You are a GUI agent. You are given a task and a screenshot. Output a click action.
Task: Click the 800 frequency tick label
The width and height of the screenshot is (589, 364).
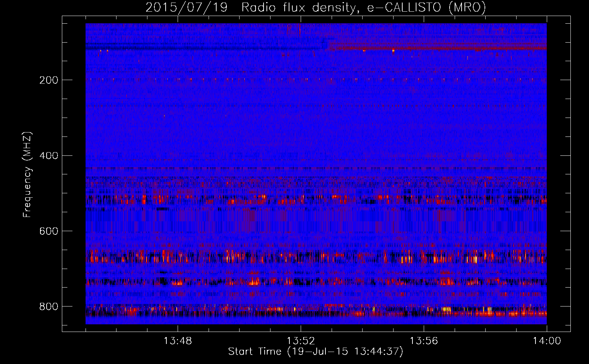point(49,307)
